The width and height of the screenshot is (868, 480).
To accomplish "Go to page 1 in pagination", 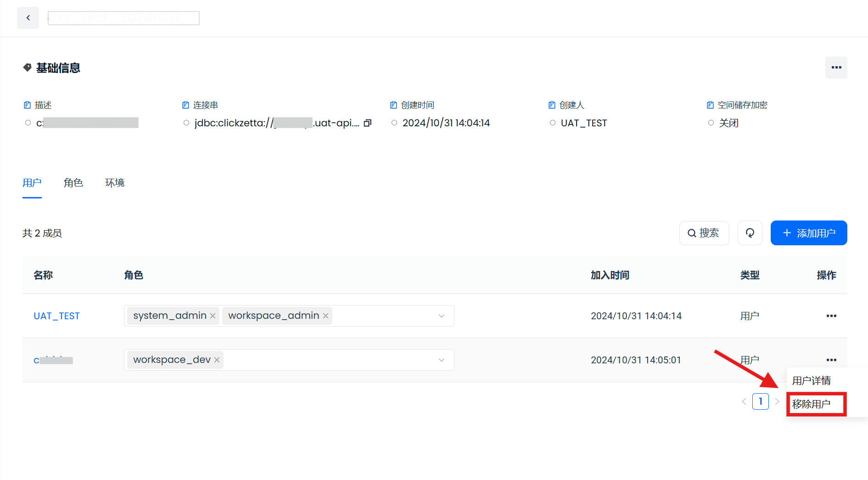I will tap(760, 401).
